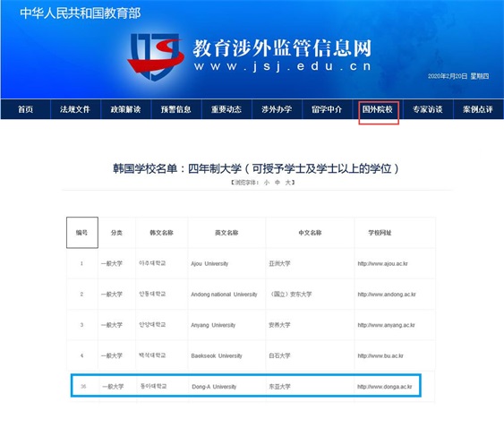Open the anyang.ac.kr website link
Screen dimensions: 504x436
point(386,325)
